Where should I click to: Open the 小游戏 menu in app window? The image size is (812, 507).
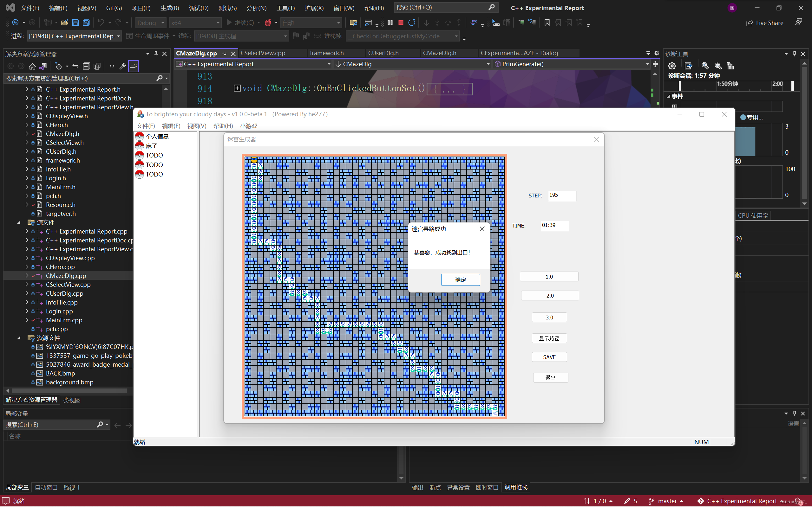tap(248, 126)
